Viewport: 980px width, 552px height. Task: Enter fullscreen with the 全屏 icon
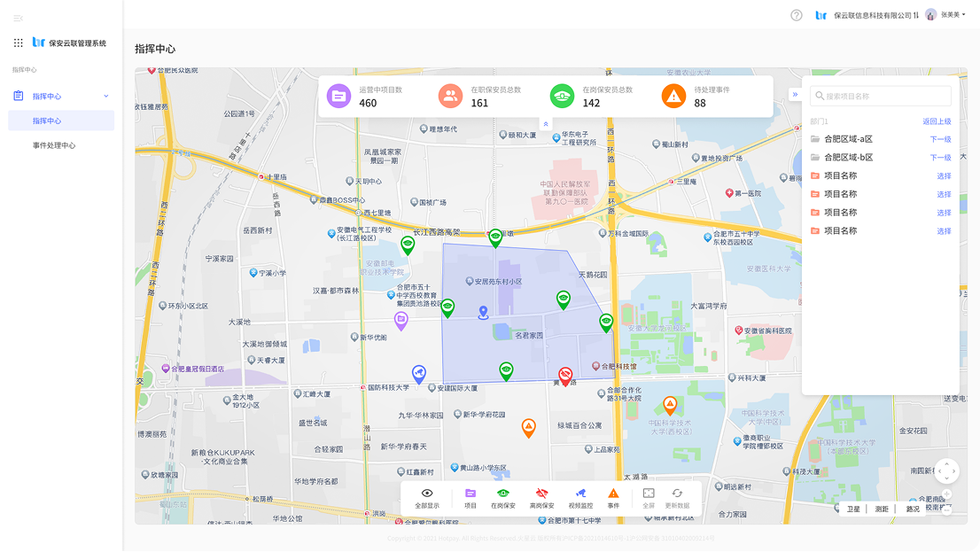click(x=649, y=494)
